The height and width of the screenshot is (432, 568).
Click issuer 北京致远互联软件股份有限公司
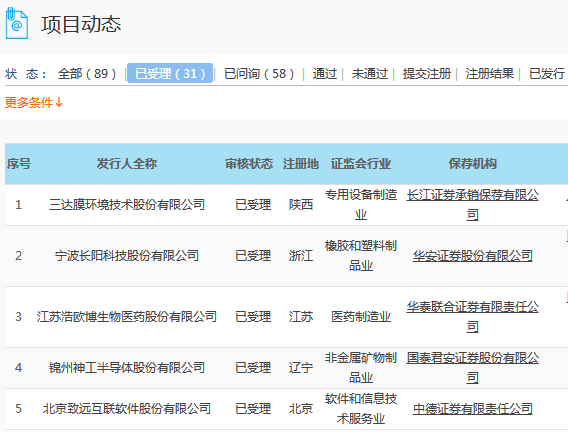click(127, 409)
